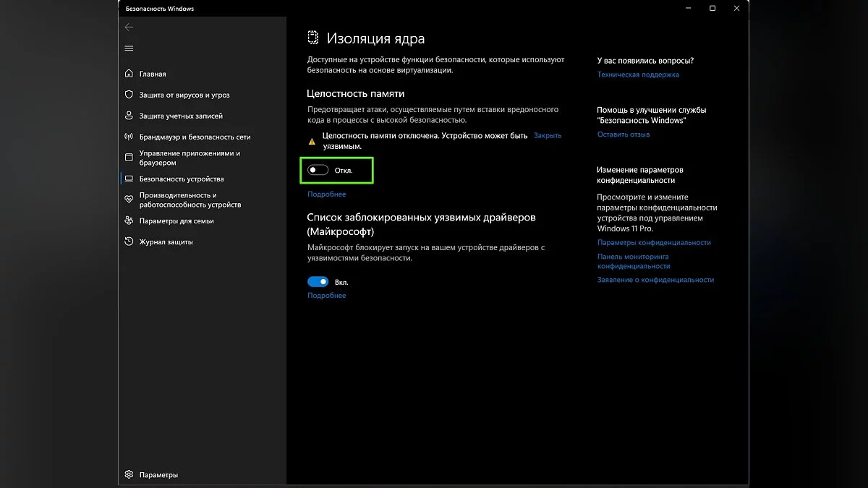
Task: Click the account protection person icon
Action: click(x=129, y=116)
